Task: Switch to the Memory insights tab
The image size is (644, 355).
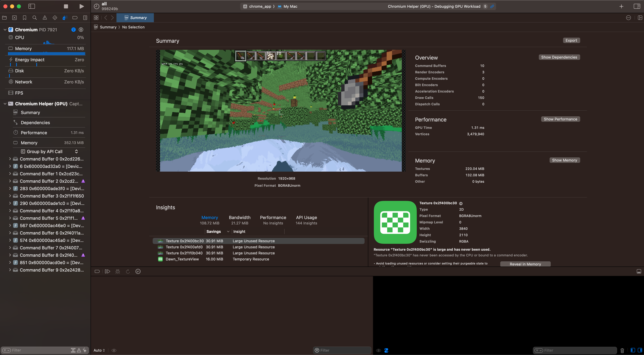Action: [210, 220]
